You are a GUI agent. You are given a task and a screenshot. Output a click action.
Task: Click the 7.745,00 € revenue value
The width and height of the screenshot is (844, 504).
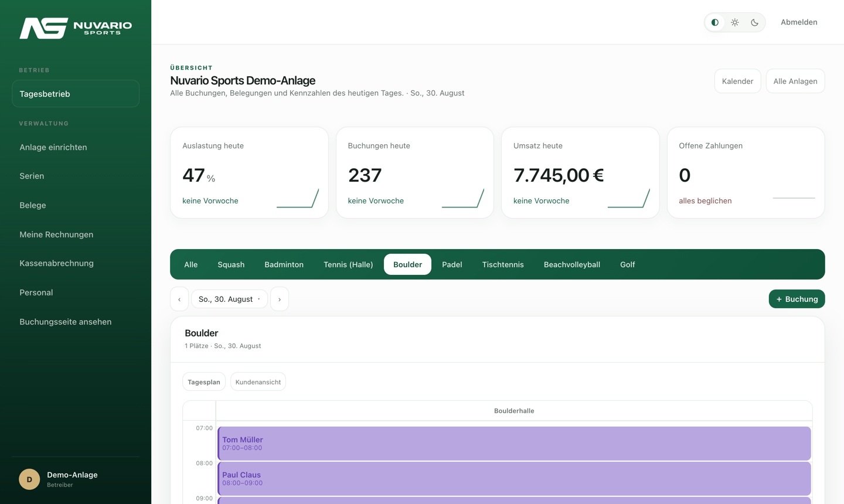[559, 175]
